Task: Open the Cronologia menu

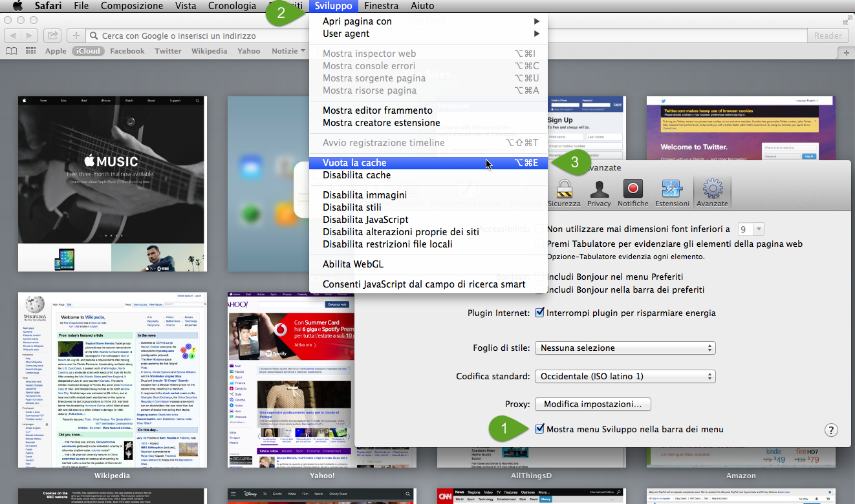Action: click(x=232, y=6)
